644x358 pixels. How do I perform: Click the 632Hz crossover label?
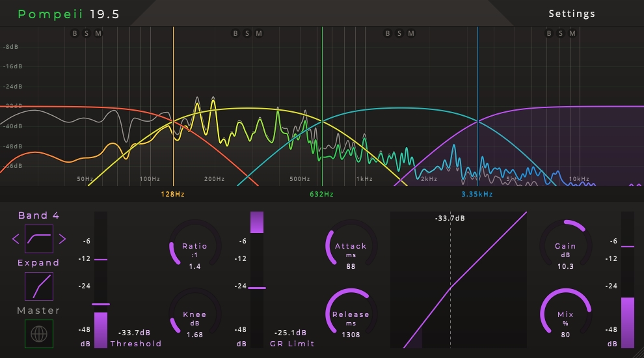[x=321, y=194]
